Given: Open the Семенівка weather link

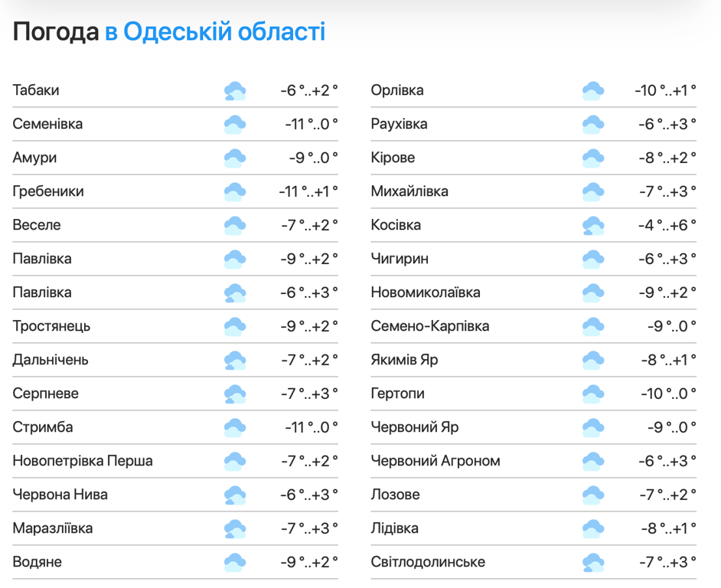Looking at the screenshot, I should pyautogui.click(x=47, y=124).
